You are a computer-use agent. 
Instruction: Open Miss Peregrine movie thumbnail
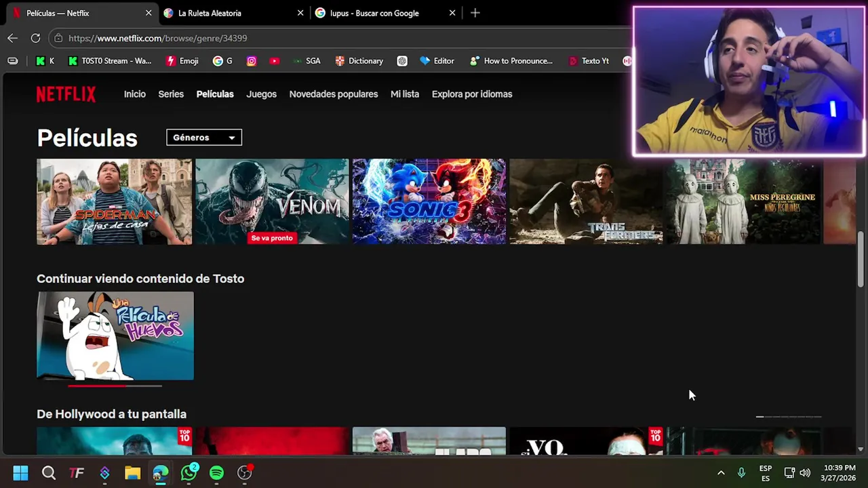[743, 201]
